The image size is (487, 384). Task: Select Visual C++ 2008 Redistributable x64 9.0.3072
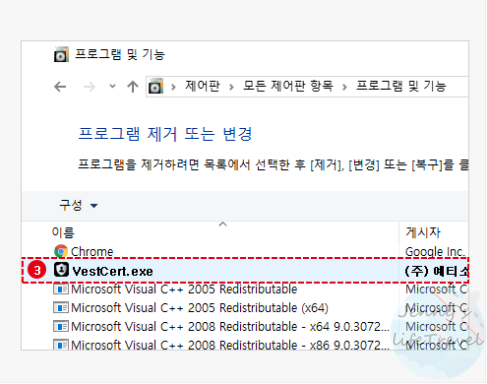coord(230,326)
